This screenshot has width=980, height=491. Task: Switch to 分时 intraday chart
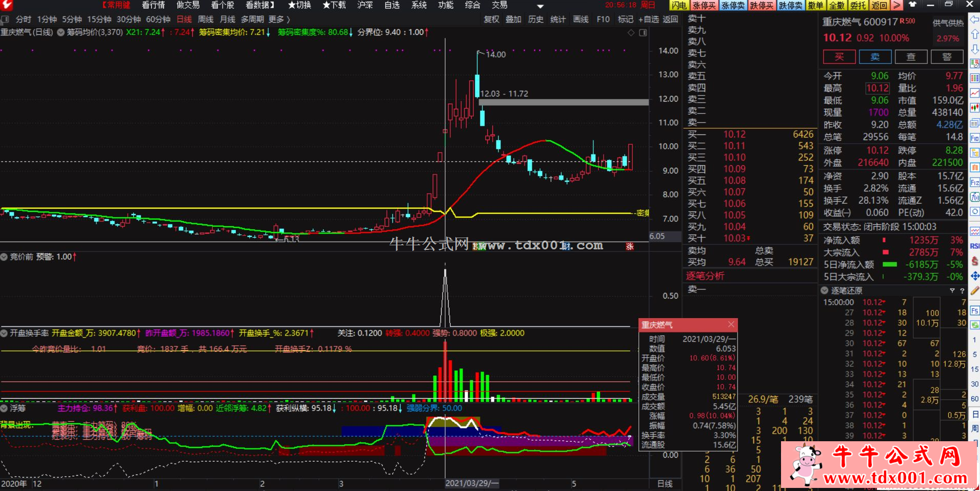click(23, 19)
